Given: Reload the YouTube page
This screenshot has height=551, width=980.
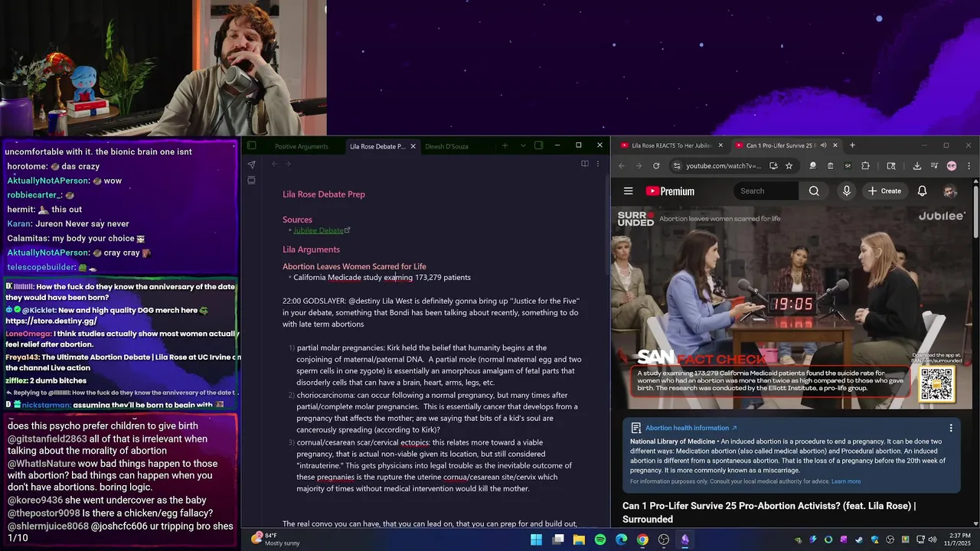Looking at the screenshot, I should click(x=656, y=165).
